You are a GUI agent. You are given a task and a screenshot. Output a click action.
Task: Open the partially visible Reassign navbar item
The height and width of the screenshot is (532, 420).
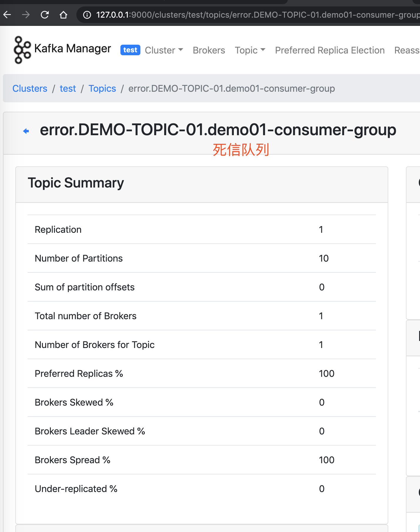coord(407,50)
